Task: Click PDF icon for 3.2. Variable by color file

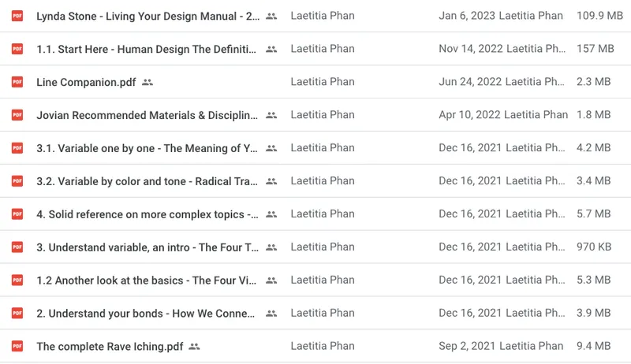Action: pos(17,181)
